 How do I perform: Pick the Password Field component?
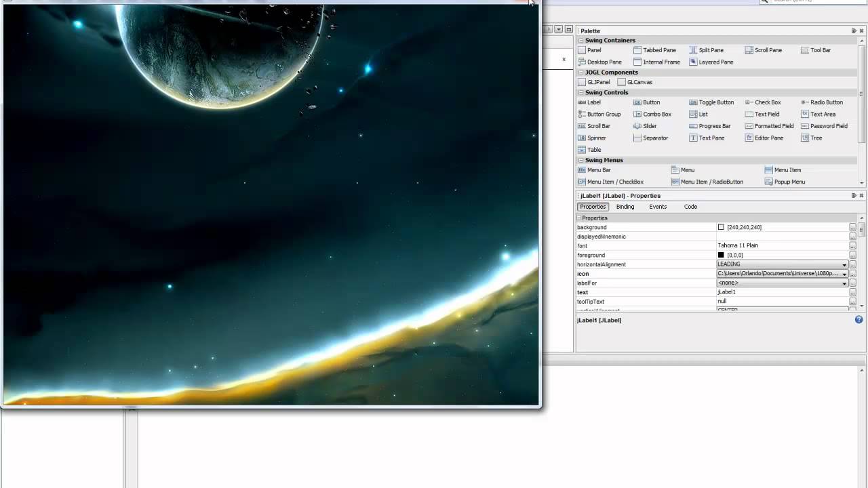[x=824, y=126]
